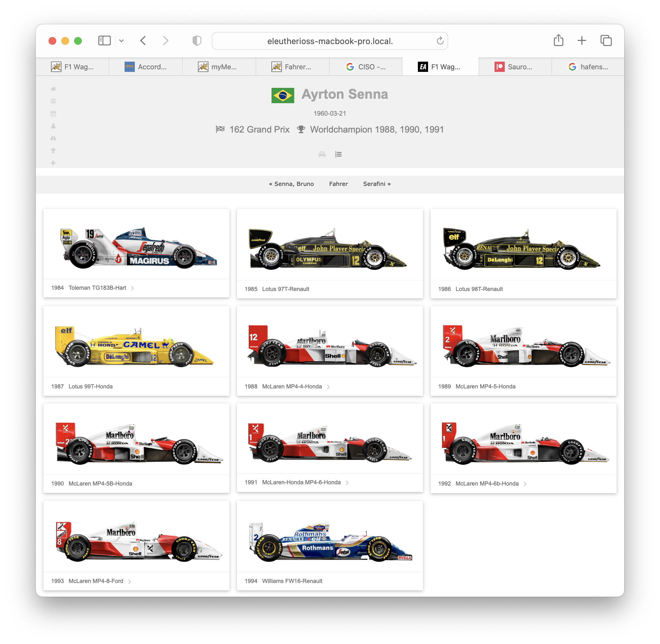Viewport: 660px width, 644px height.
Task: Click the left arrow back icon in sidebar
Action: click(53, 163)
